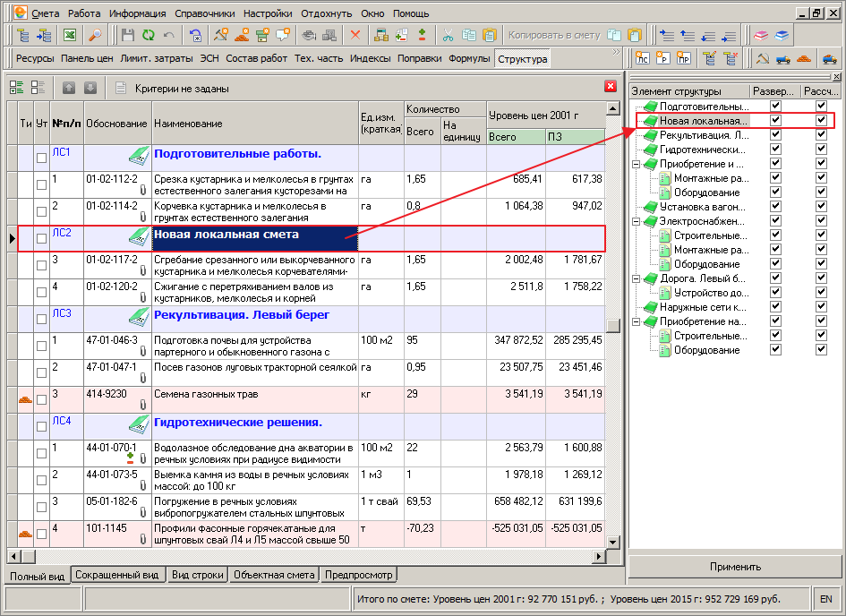Switch to the Объектная смета tab
The width and height of the screenshot is (846, 616).
[274, 575]
